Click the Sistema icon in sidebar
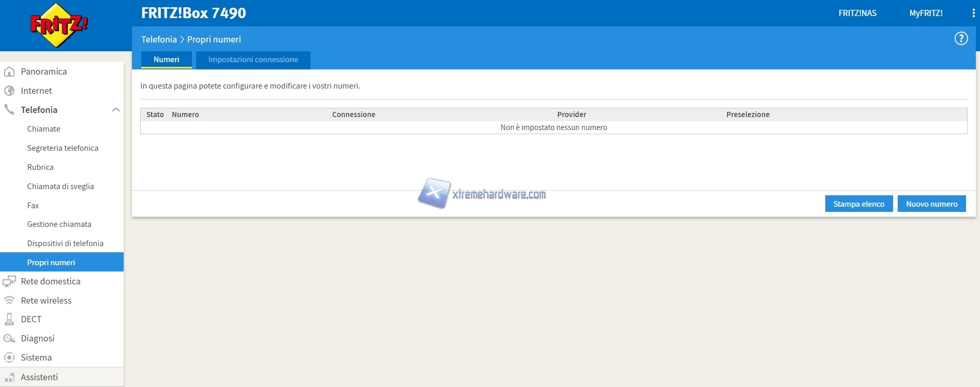Image resolution: width=980 pixels, height=387 pixels. (9, 357)
